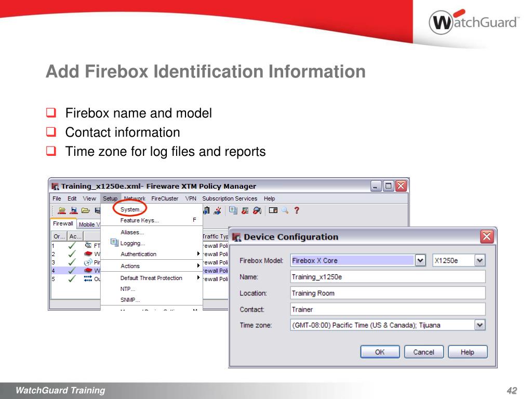The image size is (532, 399).
Task: Open the Help menu in menu bar
Action: [270, 198]
